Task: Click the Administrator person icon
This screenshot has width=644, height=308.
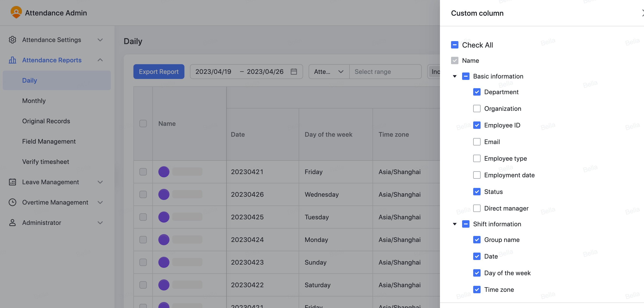Action: pyautogui.click(x=12, y=223)
